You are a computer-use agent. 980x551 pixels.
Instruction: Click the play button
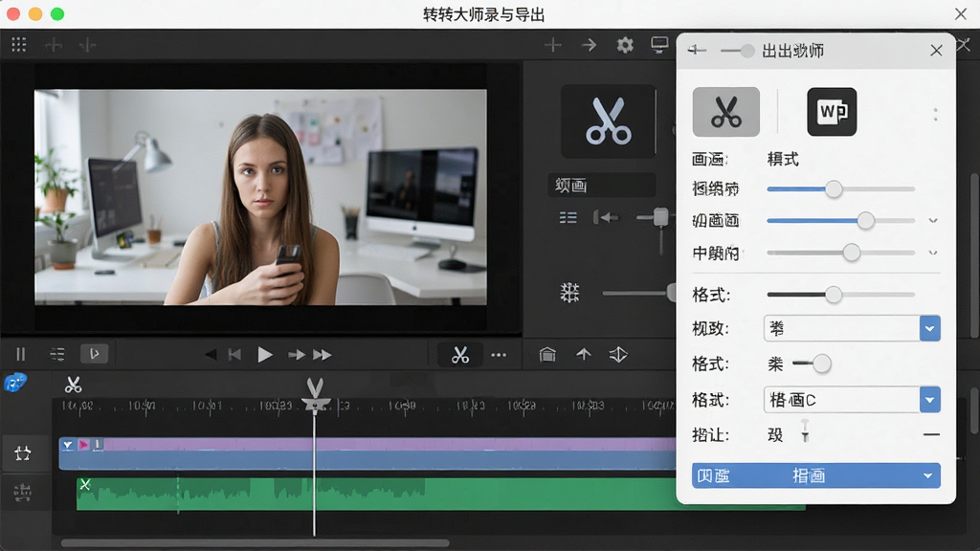[265, 354]
